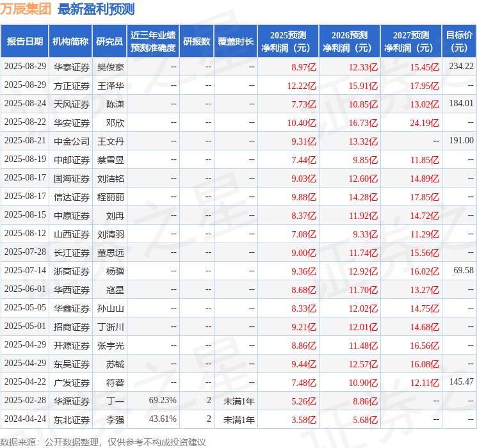This screenshot has height=448, width=477.
Task: Click report date 2025-08-21
Action: [25, 140]
